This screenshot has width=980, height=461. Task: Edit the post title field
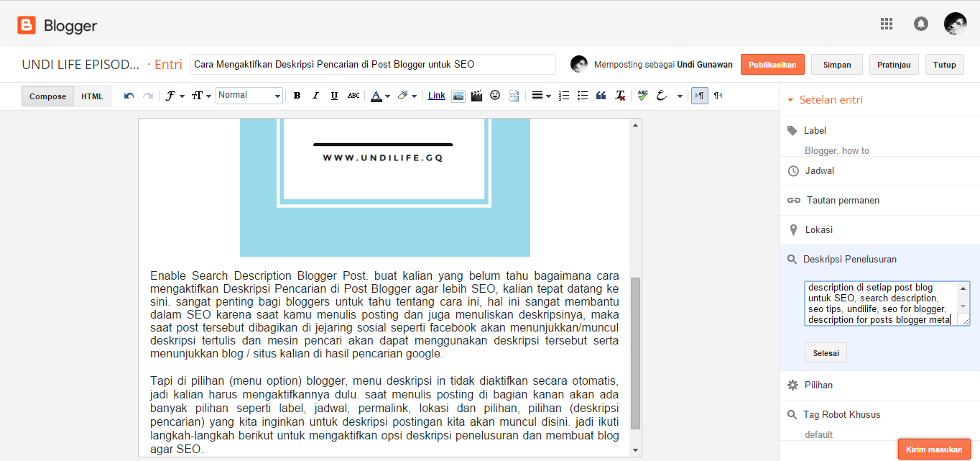(x=373, y=64)
